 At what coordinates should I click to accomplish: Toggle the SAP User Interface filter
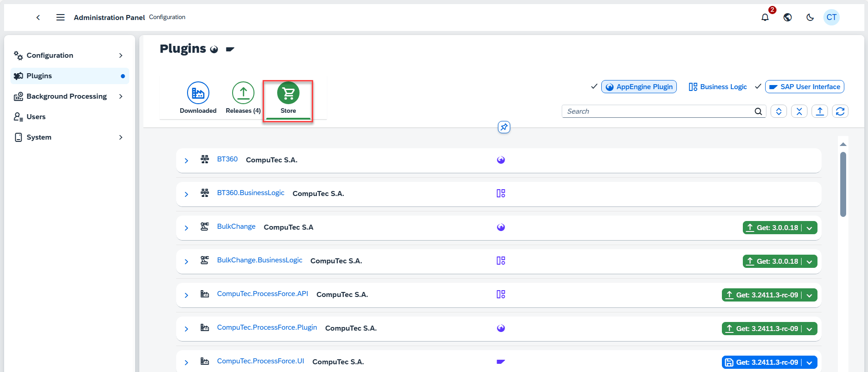coord(804,87)
